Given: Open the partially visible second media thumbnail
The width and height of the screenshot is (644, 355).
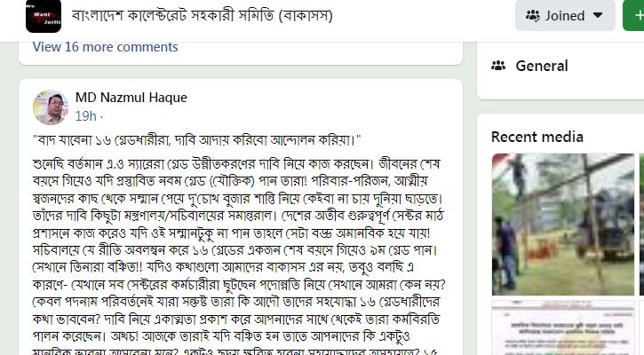Looking at the screenshot, I should click(x=641, y=224).
